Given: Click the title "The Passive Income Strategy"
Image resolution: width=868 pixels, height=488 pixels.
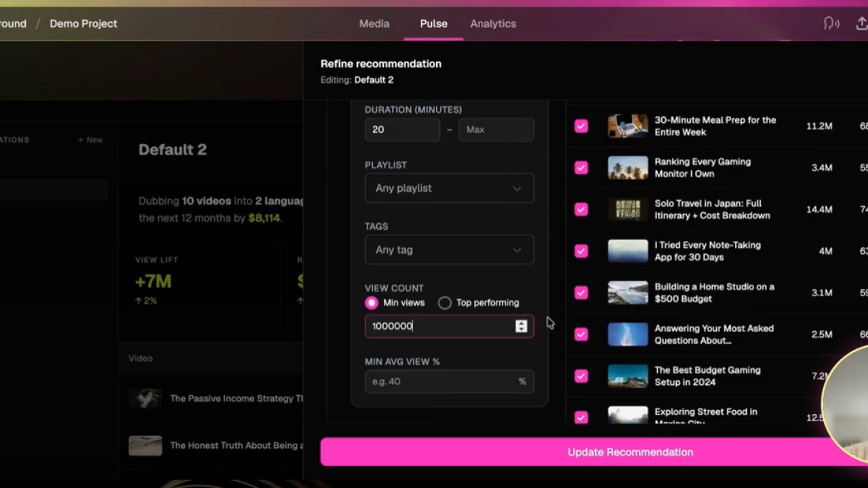Looking at the screenshot, I should 237,399.
